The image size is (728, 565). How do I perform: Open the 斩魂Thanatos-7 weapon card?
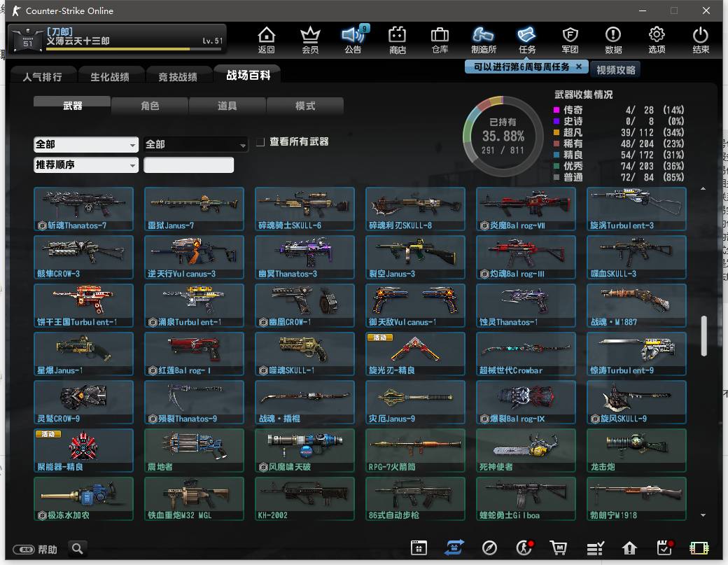(83, 209)
